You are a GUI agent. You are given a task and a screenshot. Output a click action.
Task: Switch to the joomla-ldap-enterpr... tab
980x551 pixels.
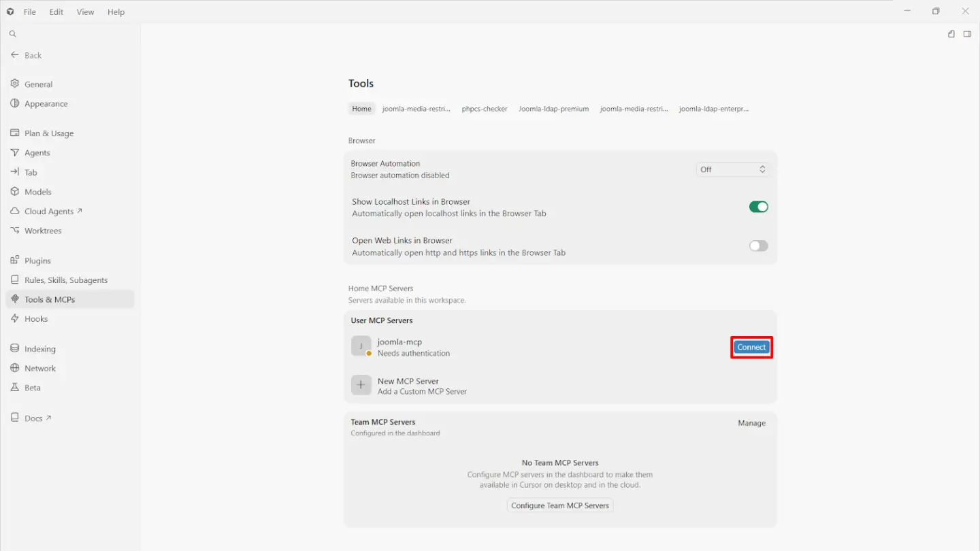point(714,109)
